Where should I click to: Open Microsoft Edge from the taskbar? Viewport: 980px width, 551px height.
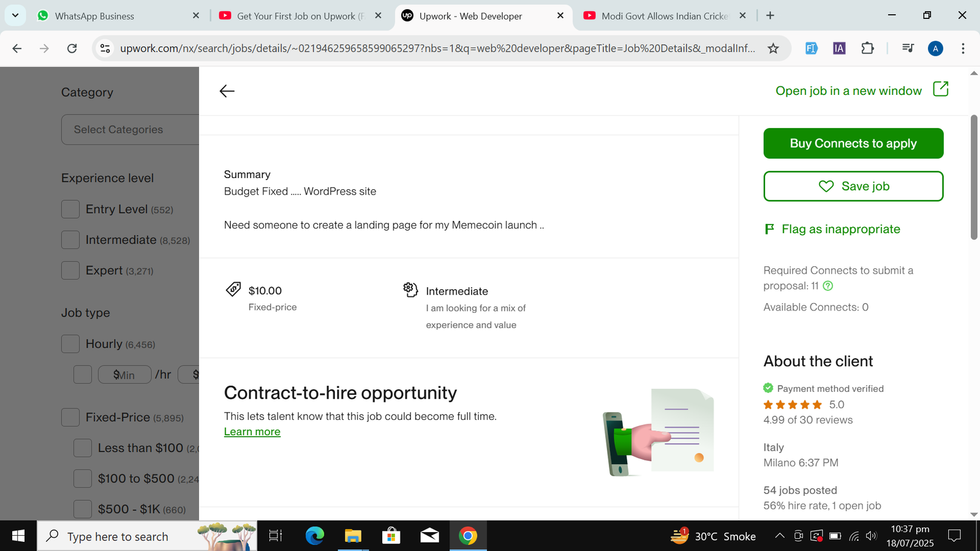point(315,536)
